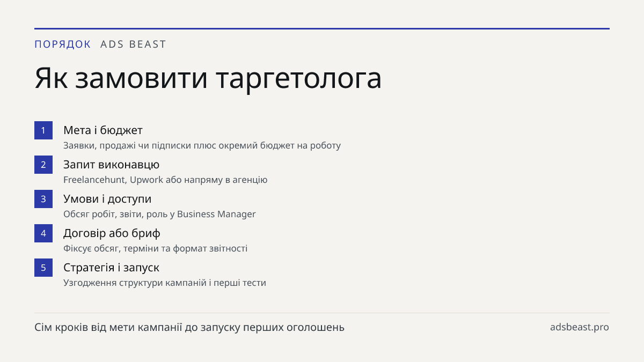Viewport: 644px width, 362px height.
Task: Select the 'Запит виконавцю' step title
Action: pos(112,165)
